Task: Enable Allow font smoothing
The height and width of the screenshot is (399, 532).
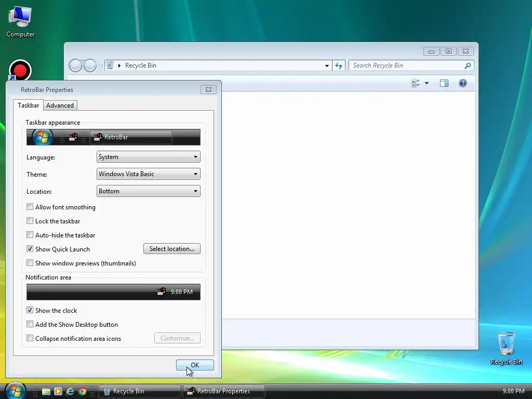Action: [30, 207]
